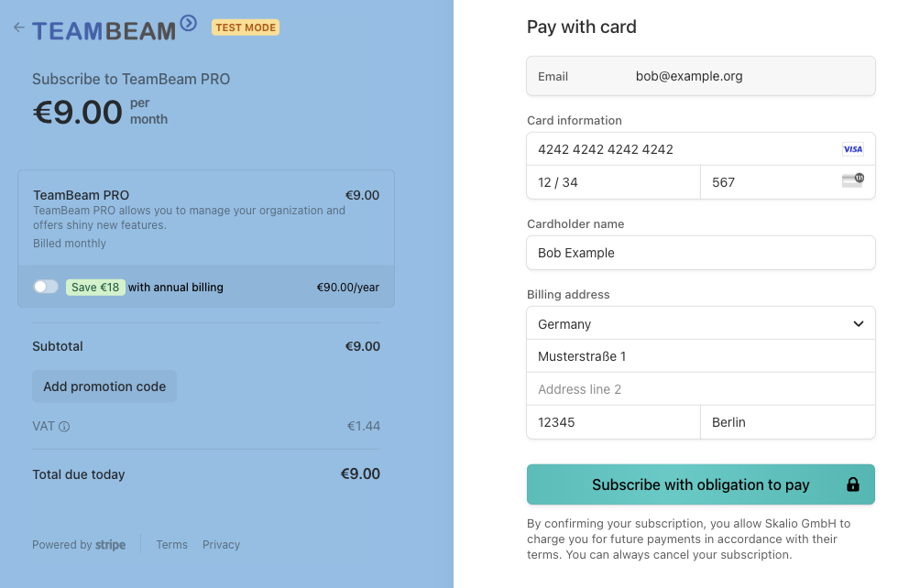Click the Cardholder name field
Screen dimensions: 898x588
coord(700,253)
